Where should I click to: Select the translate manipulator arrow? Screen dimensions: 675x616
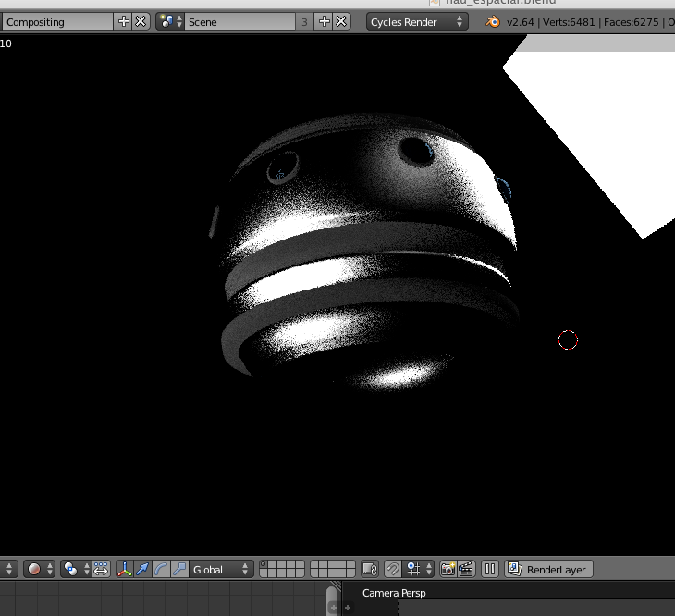coord(142,569)
